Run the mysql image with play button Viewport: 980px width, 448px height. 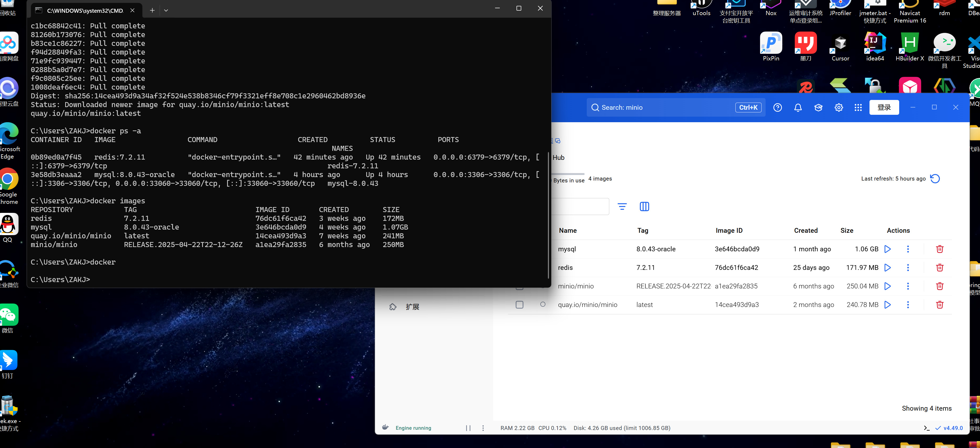[888, 249]
